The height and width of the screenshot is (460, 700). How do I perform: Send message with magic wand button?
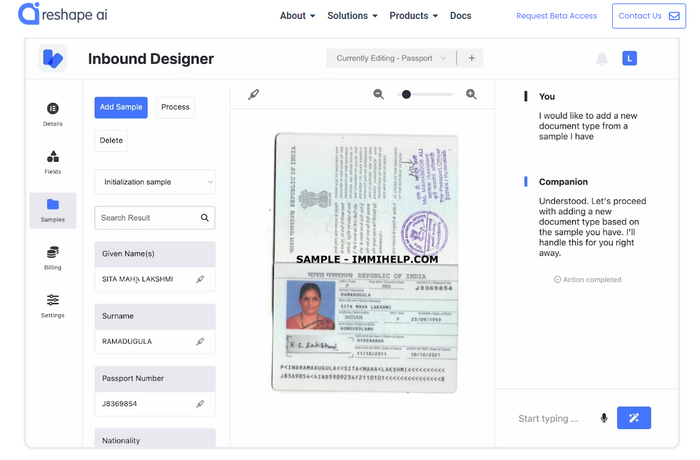coord(634,418)
